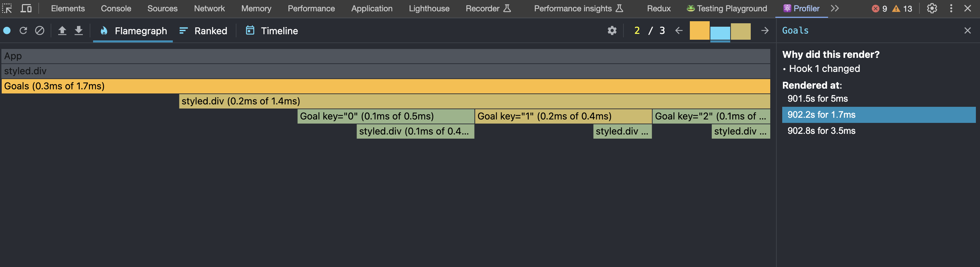
Task: Open the Recorder tab
Action: [x=488, y=8]
